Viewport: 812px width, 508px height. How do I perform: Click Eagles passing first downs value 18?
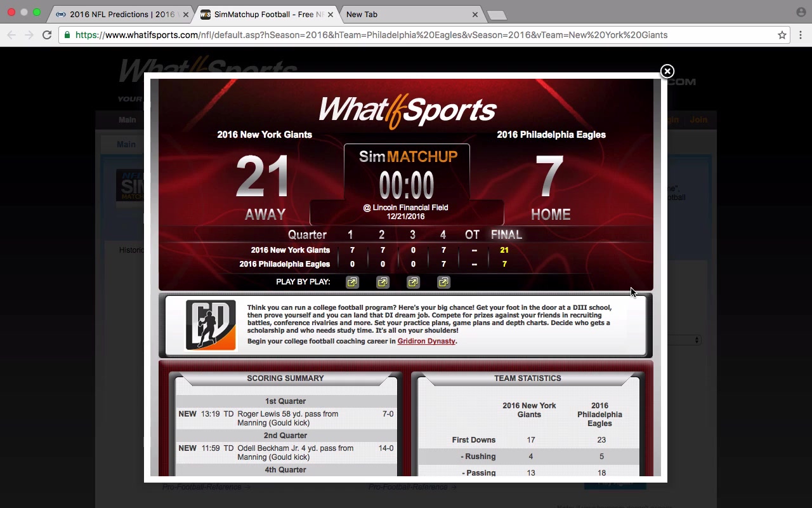pos(601,473)
